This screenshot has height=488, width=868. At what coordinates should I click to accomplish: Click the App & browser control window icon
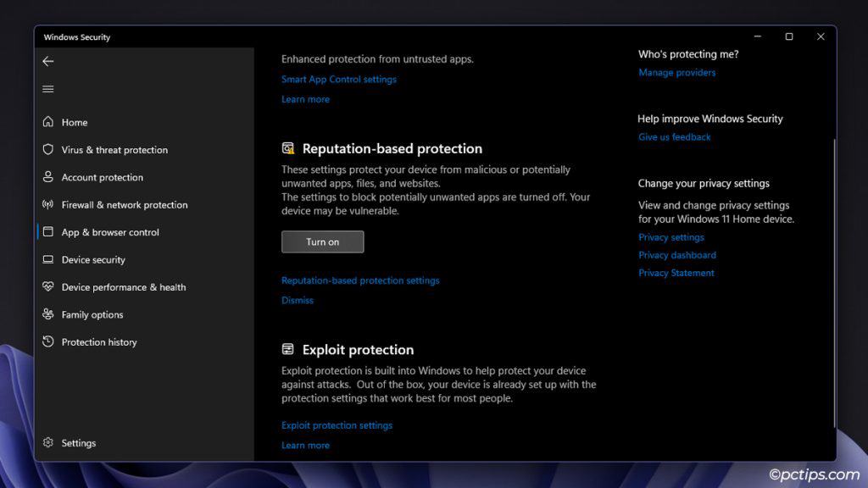click(48, 232)
